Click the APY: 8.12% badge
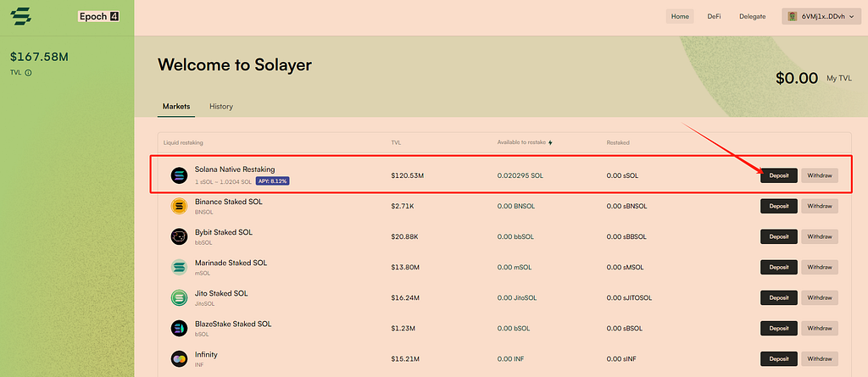Screen dimensions: 868x377 point(273,181)
